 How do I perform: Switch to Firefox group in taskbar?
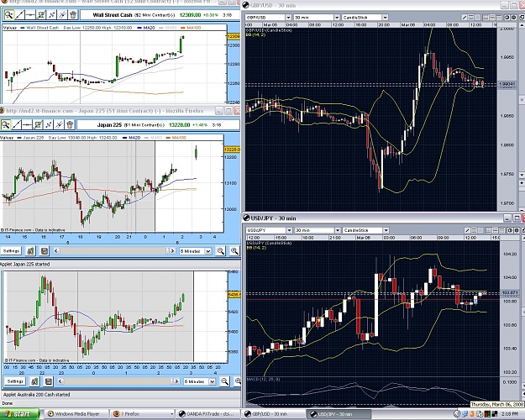point(143,414)
